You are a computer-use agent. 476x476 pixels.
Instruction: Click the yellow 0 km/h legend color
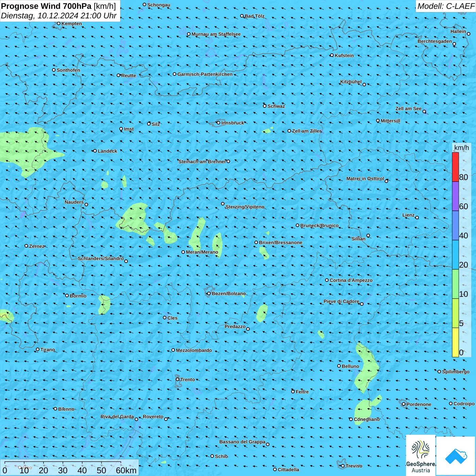455,342
